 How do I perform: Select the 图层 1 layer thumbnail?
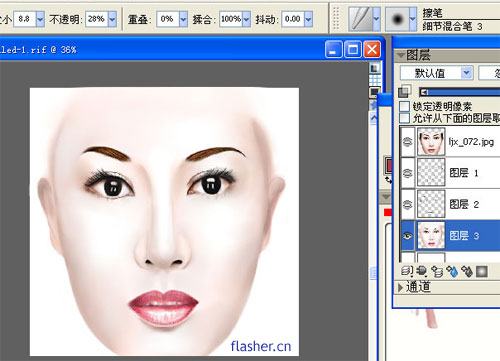coord(431,172)
